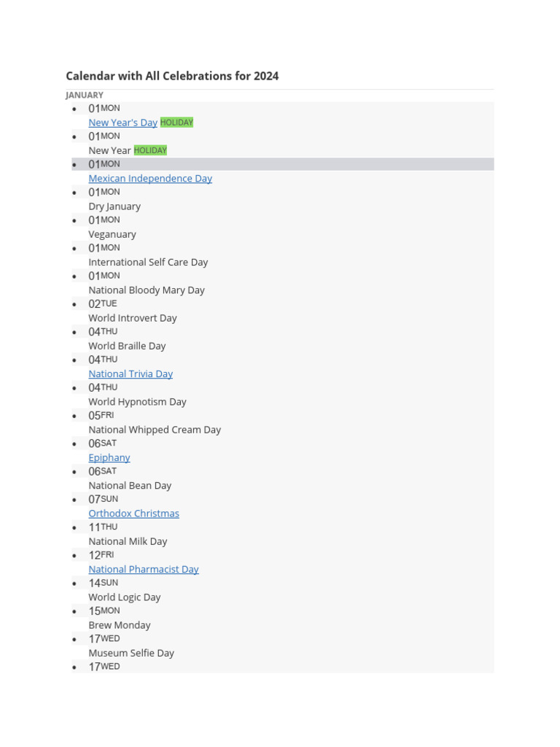
Task: Click the Museum Selfie Day entry
Action: (131, 653)
